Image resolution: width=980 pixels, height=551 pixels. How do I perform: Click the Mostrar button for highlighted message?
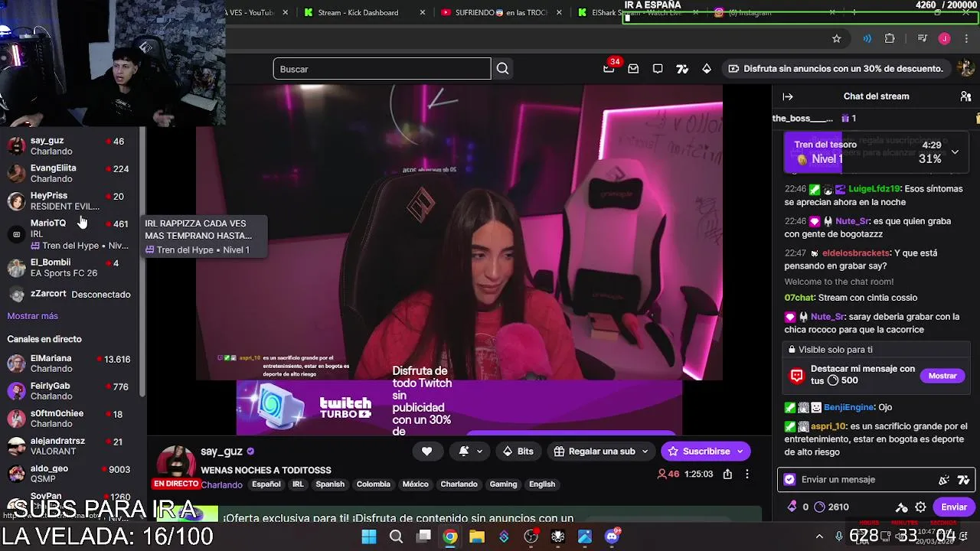pyautogui.click(x=942, y=376)
